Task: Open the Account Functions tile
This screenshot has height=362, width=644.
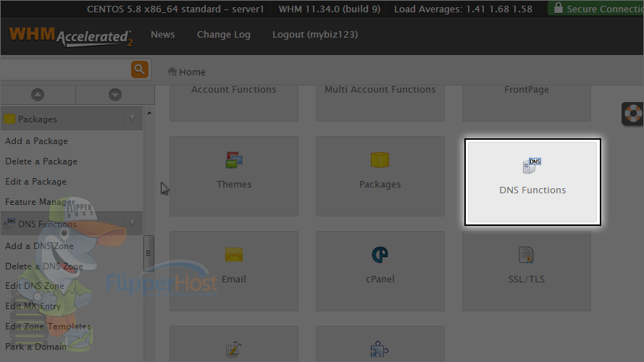Action: point(234,104)
